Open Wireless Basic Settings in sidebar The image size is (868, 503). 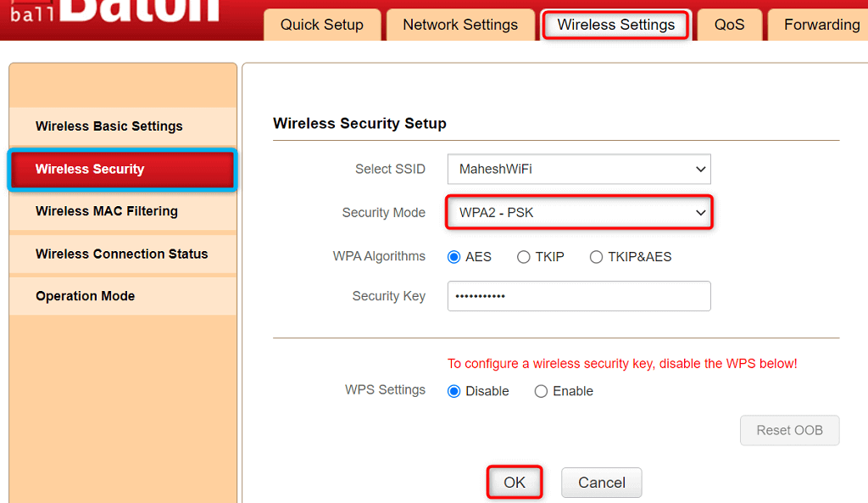pyautogui.click(x=109, y=126)
